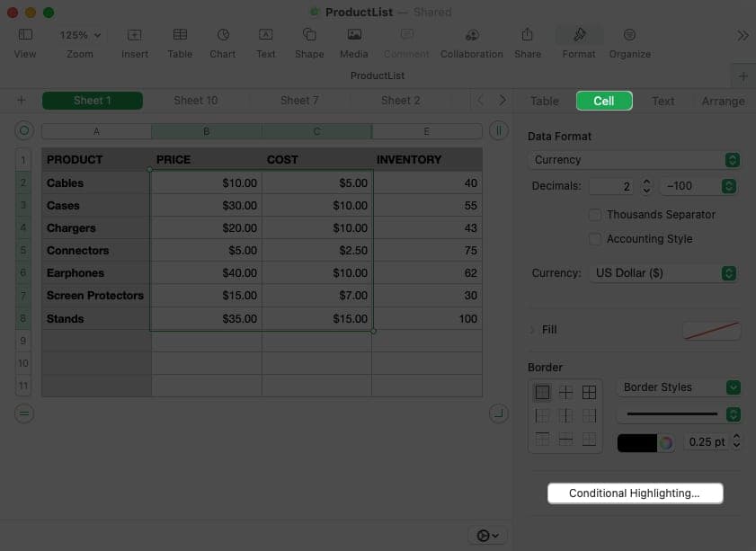756x551 pixels.
Task: Select the horizontal inside border option
Action: click(565, 439)
